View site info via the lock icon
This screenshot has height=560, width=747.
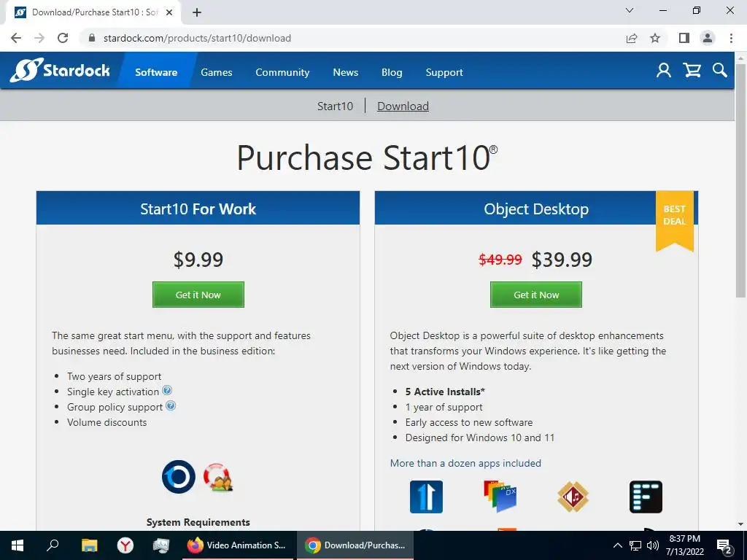(93, 38)
